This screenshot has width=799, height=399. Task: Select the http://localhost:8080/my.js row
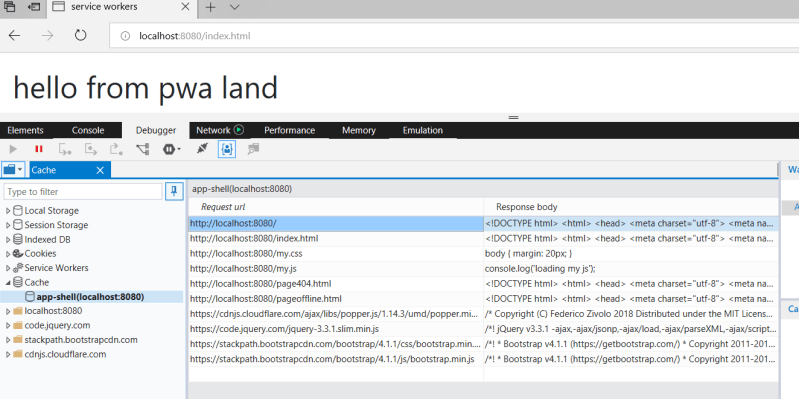pos(483,269)
